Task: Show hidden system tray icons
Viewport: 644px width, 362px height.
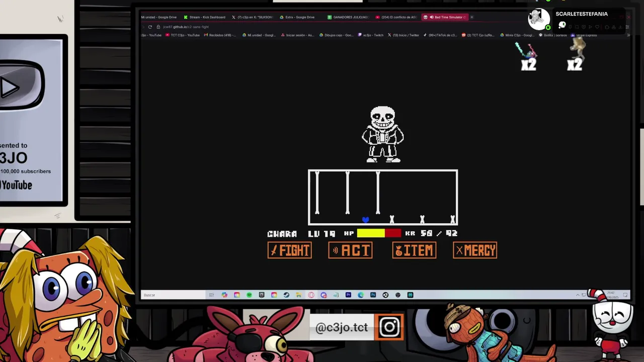Action: (578, 295)
